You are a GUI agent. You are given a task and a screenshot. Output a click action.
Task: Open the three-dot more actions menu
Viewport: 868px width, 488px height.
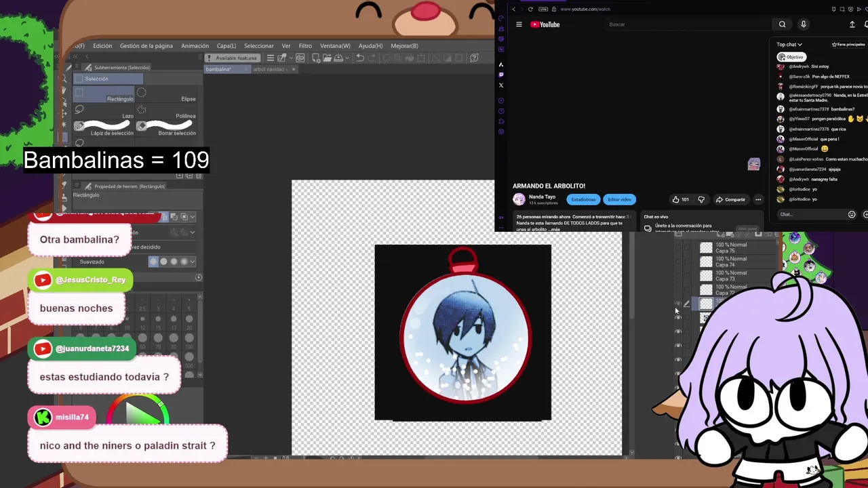[758, 199]
